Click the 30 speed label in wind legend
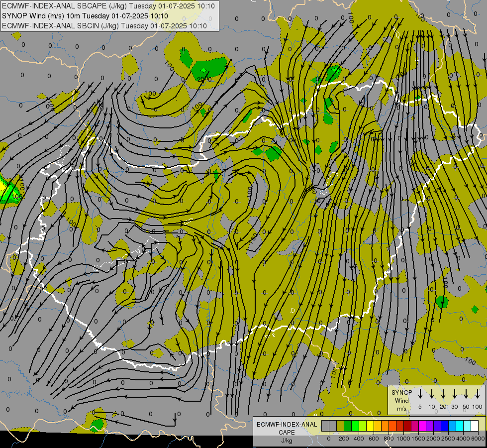 454,407
